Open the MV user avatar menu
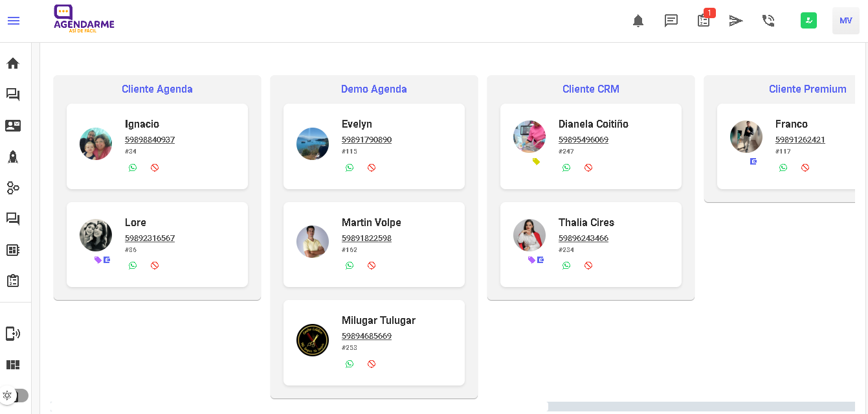 coord(846,21)
